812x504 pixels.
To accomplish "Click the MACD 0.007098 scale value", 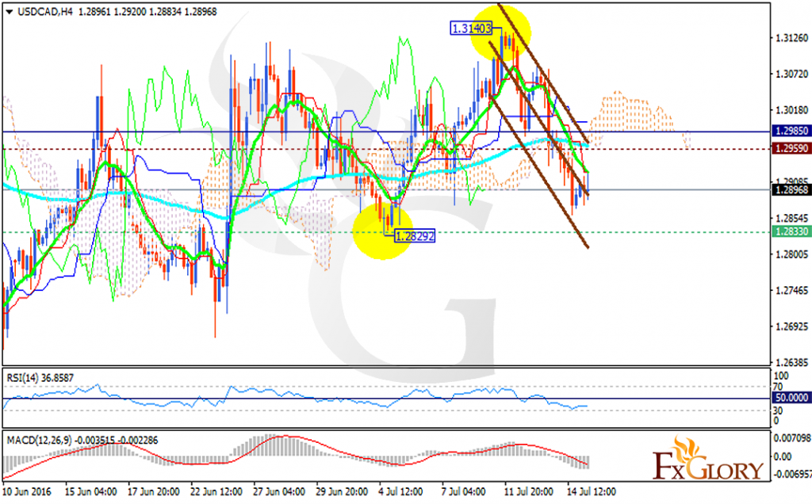I will coord(791,438).
